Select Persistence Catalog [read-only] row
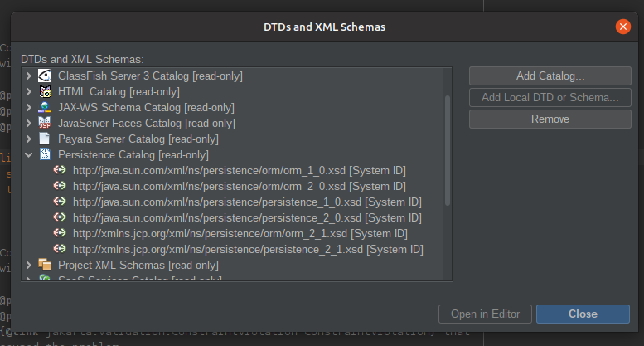Image resolution: width=644 pixels, height=346 pixels. [x=133, y=155]
